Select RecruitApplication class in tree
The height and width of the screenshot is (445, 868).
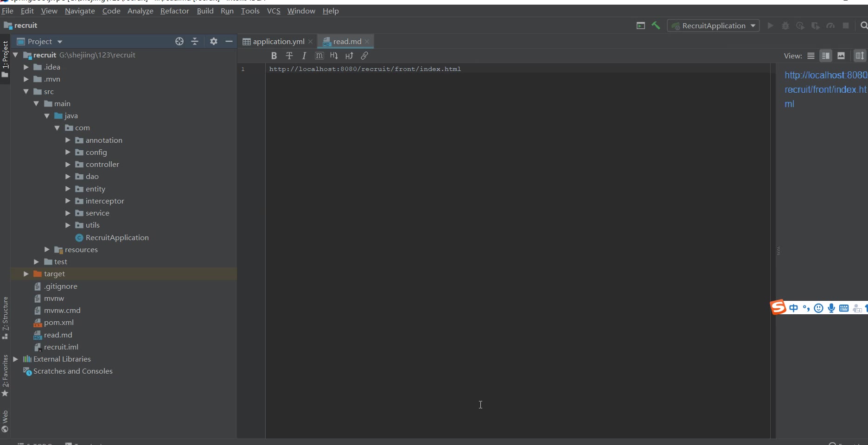click(x=117, y=237)
